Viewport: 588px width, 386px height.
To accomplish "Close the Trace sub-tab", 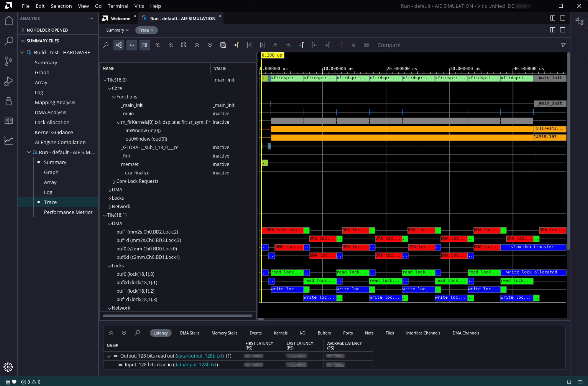I will (x=152, y=30).
